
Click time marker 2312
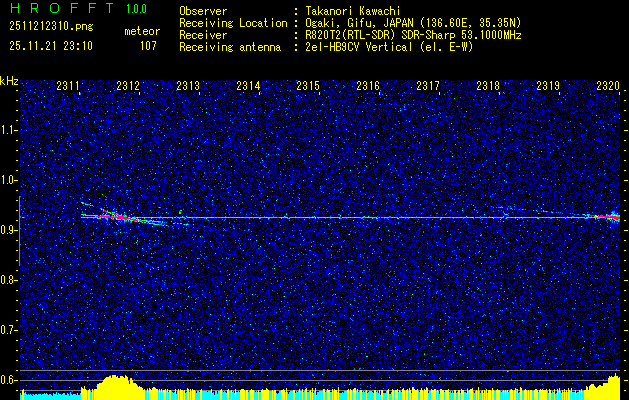128,85
